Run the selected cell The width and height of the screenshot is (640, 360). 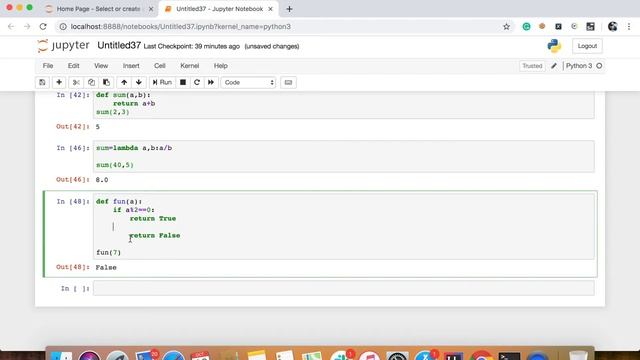[162, 82]
